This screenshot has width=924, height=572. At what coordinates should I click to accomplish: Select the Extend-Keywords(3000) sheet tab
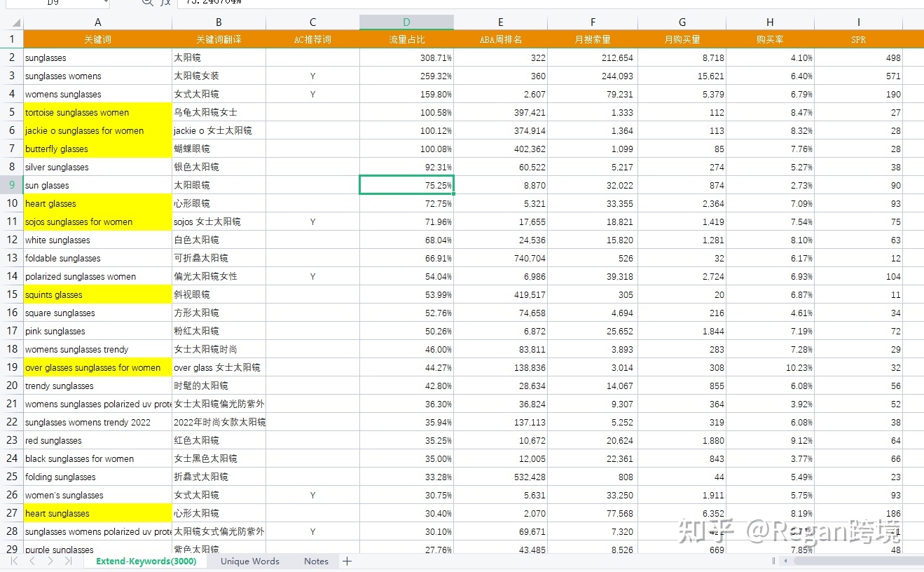coord(146,561)
